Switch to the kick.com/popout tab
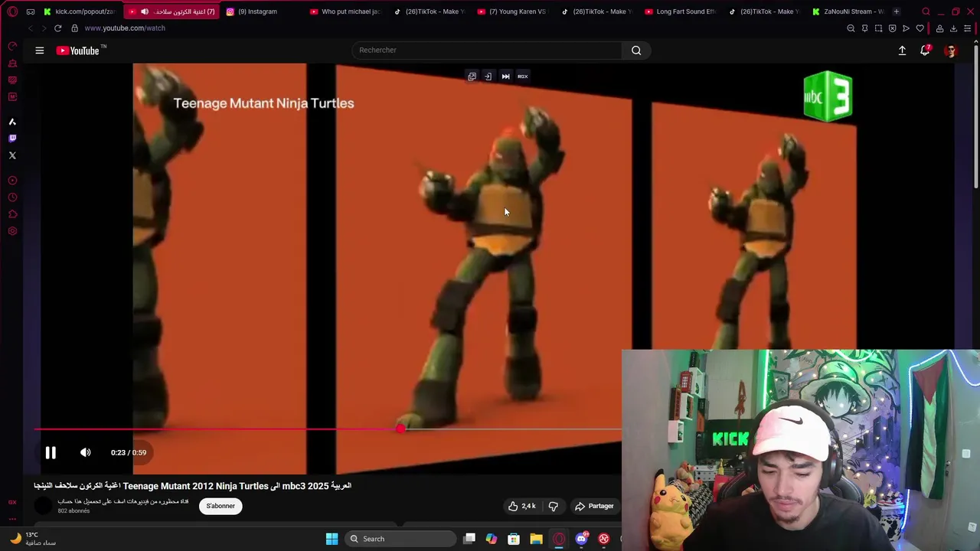Screen dimensions: 980x551 (80, 11)
